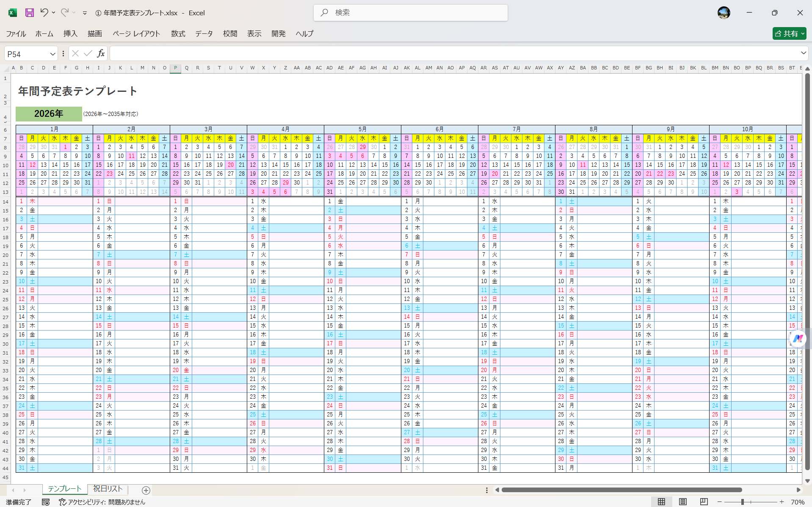Click the Save icon in Quick Access Toolbar
Viewport: 812px width, 507px height.
pyautogui.click(x=29, y=13)
